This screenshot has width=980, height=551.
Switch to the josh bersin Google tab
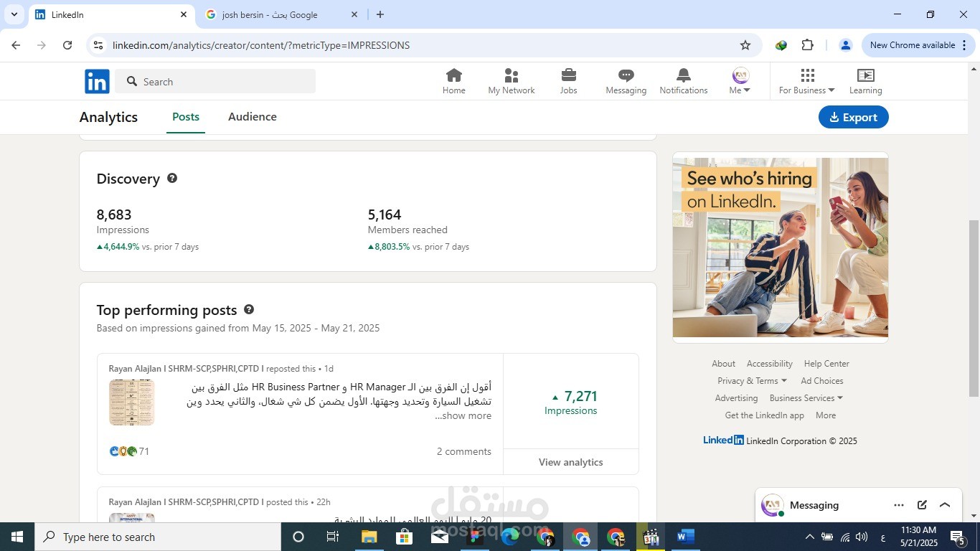pyautogui.click(x=282, y=14)
